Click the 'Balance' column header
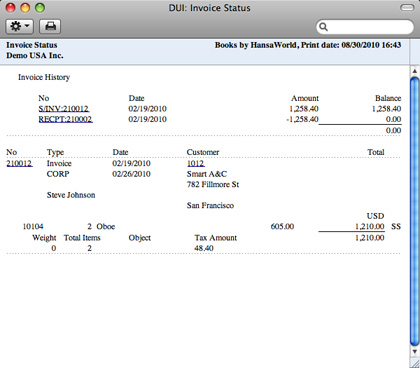This screenshot has width=420, height=368. coord(388,98)
